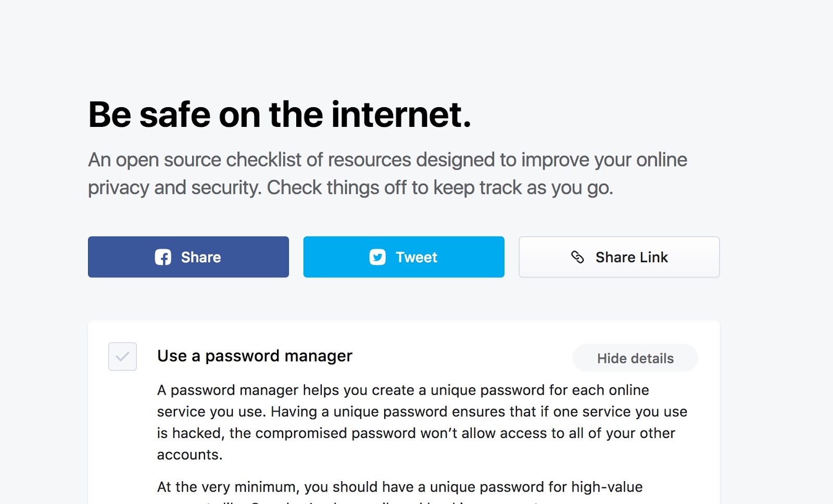The height and width of the screenshot is (504, 833).
Task: Click the word "Tweet" on the button
Action: pos(416,257)
